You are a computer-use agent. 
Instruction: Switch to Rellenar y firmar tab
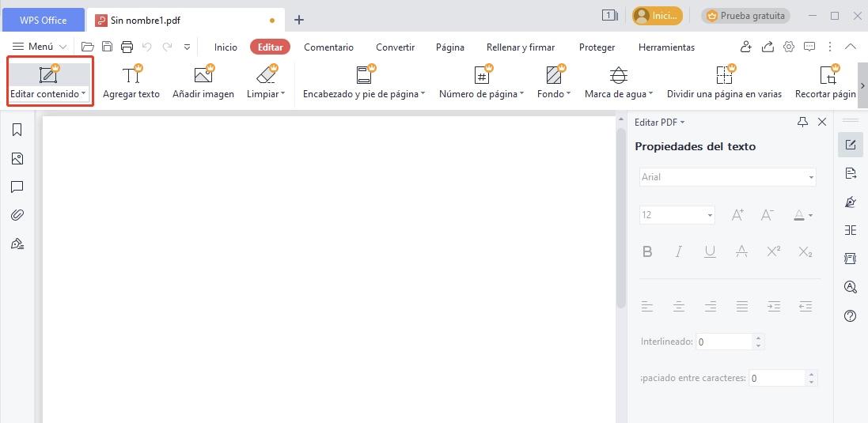[x=521, y=47]
